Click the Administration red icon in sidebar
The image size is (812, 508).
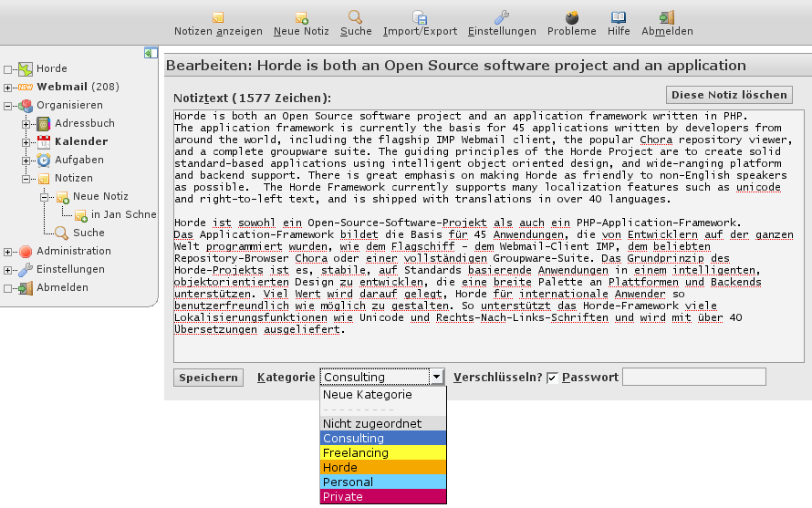click(x=26, y=252)
